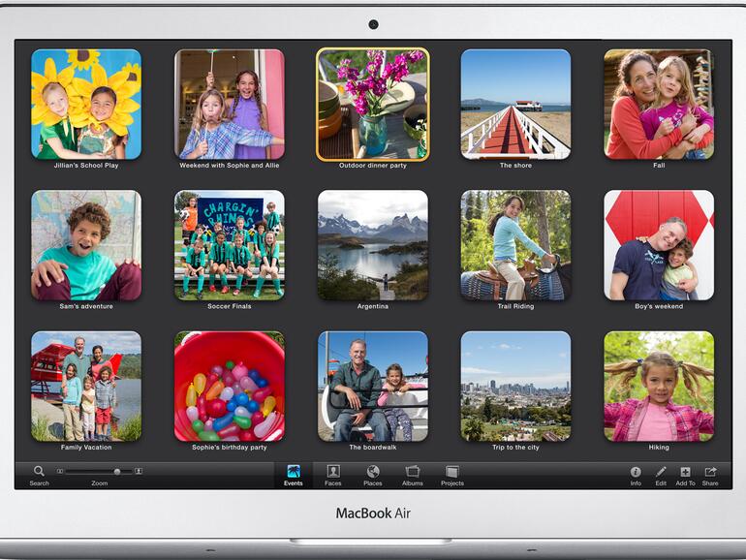Click the 'Outdoor dinner party' caption

pyautogui.click(x=373, y=166)
